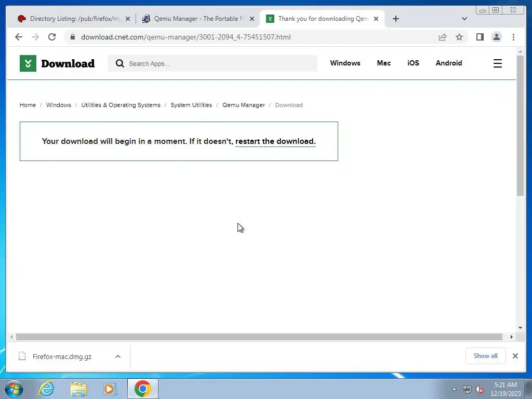Open the Windows Start menu

[14, 389]
